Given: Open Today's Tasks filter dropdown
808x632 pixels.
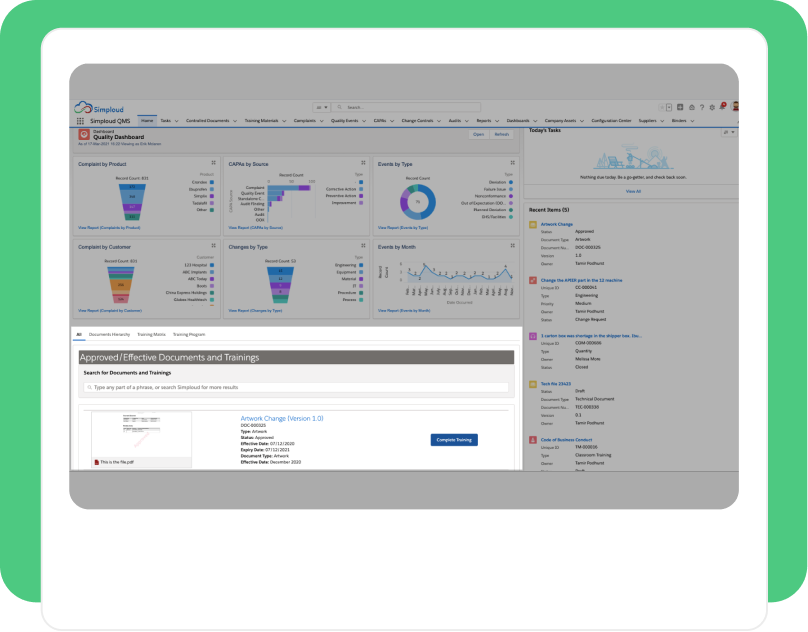Looking at the screenshot, I should [x=729, y=132].
